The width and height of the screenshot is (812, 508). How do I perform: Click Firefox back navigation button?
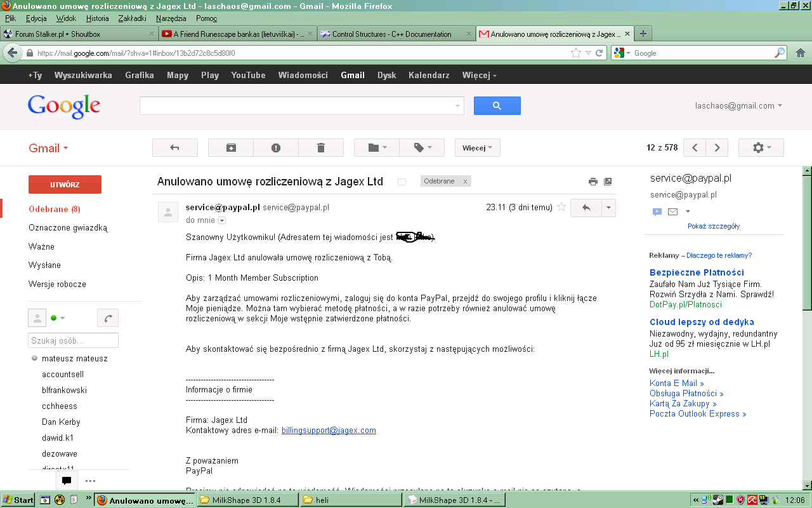point(11,53)
